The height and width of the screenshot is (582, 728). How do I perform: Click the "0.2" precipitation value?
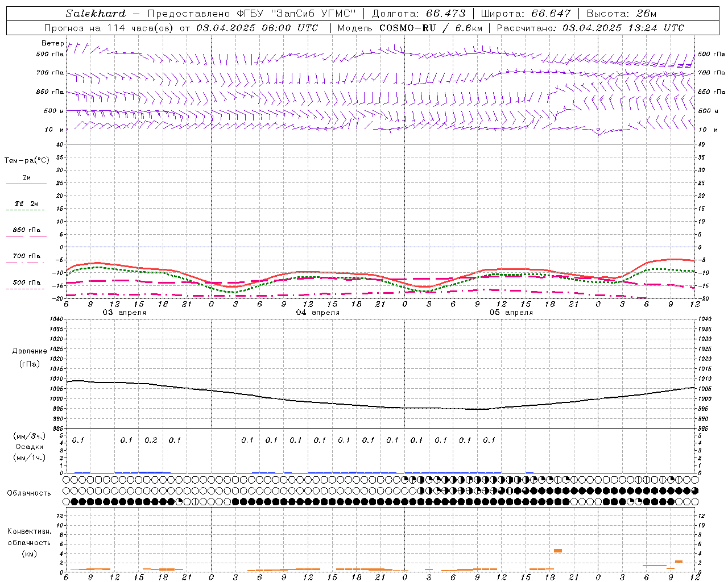[151, 440]
